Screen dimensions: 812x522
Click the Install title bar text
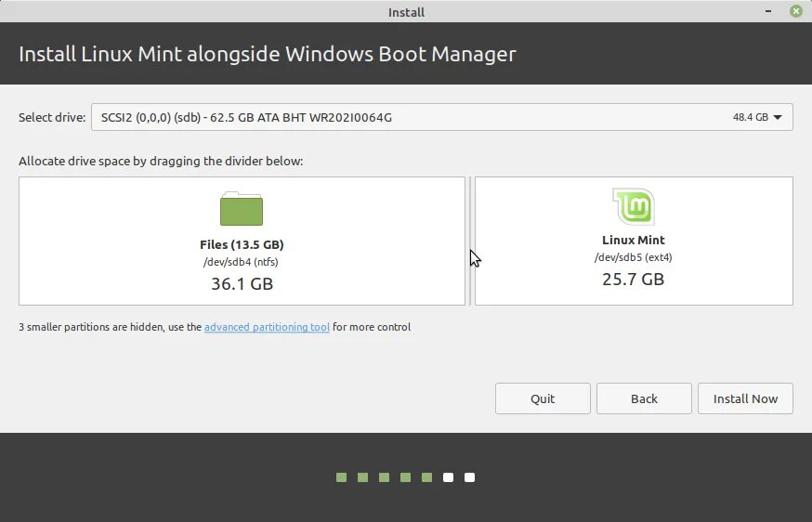click(x=406, y=12)
